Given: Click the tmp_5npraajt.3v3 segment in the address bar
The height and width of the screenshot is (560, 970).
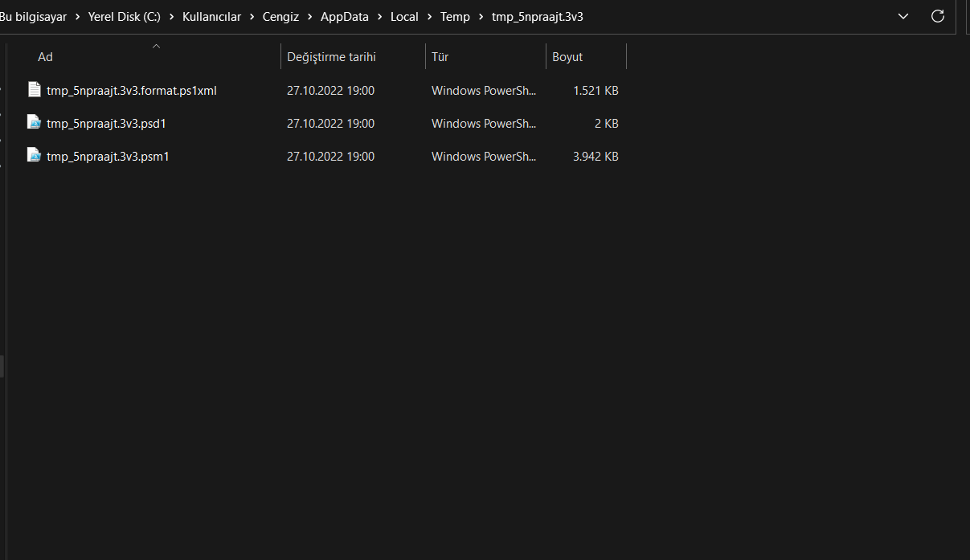Looking at the screenshot, I should (537, 17).
